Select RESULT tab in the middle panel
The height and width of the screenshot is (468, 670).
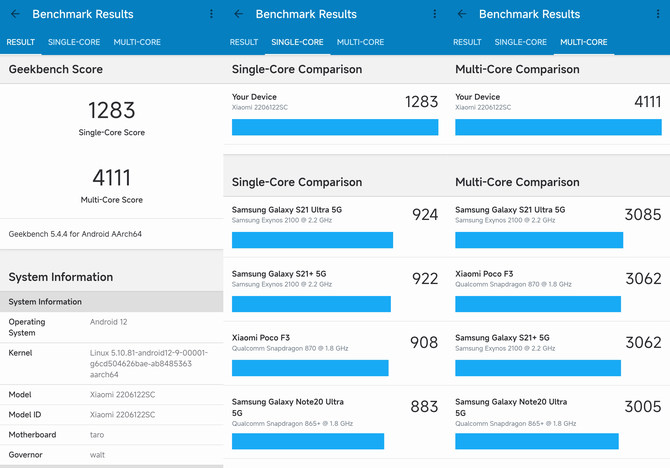click(244, 42)
